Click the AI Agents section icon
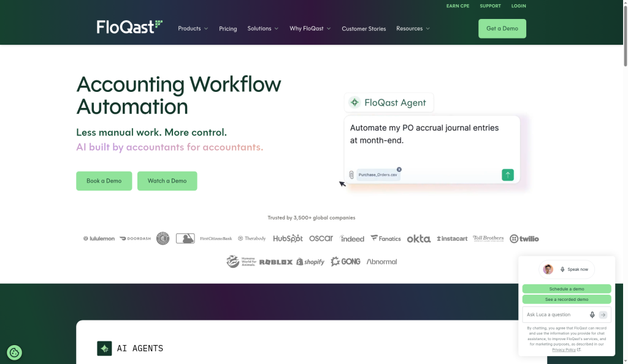Image resolution: width=628 pixels, height=364 pixels. (104, 349)
